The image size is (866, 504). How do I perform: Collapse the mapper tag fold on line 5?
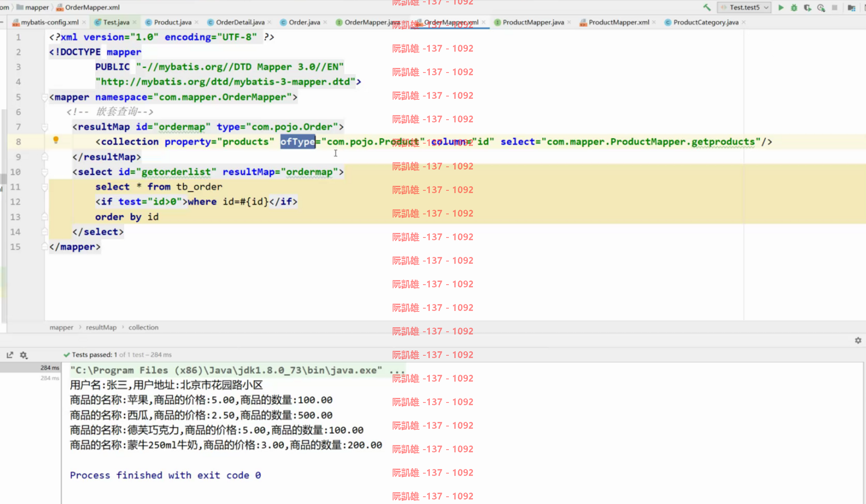point(44,97)
